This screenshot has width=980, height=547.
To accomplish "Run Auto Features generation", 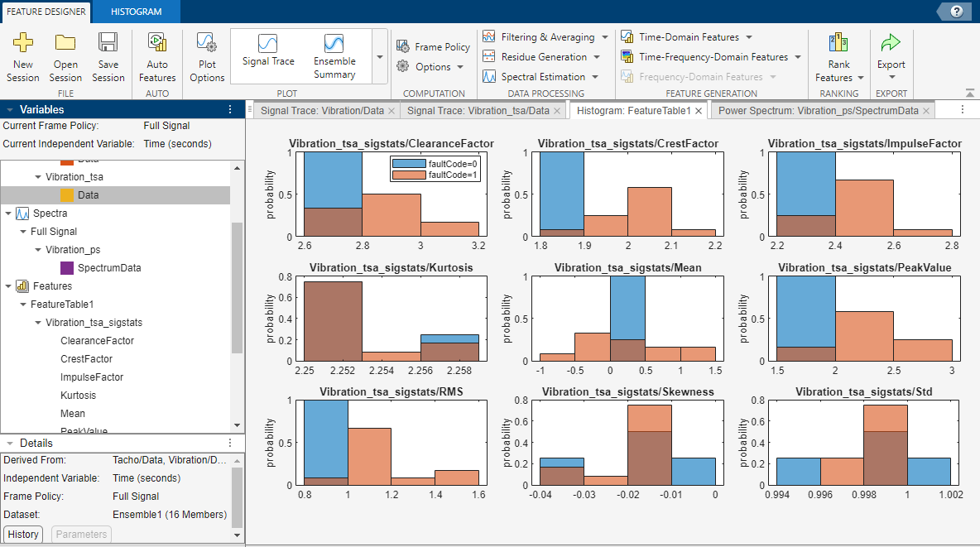I will pyautogui.click(x=157, y=55).
